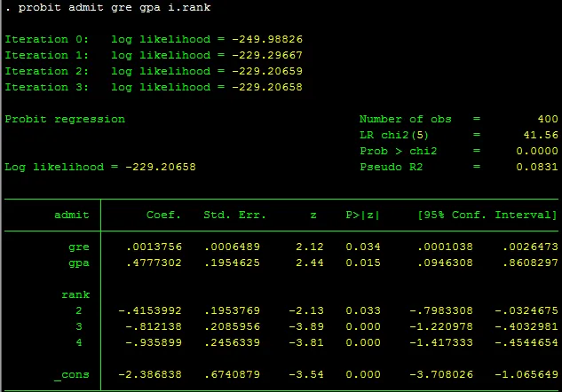Select Prob > chi2 value 0.0000
The image size is (562, 392).
click(x=537, y=151)
